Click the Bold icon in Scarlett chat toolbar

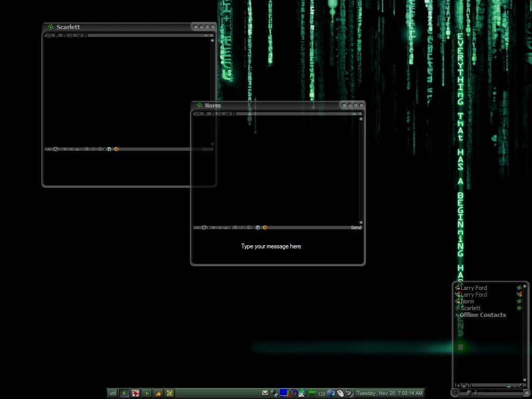[x=87, y=149]
